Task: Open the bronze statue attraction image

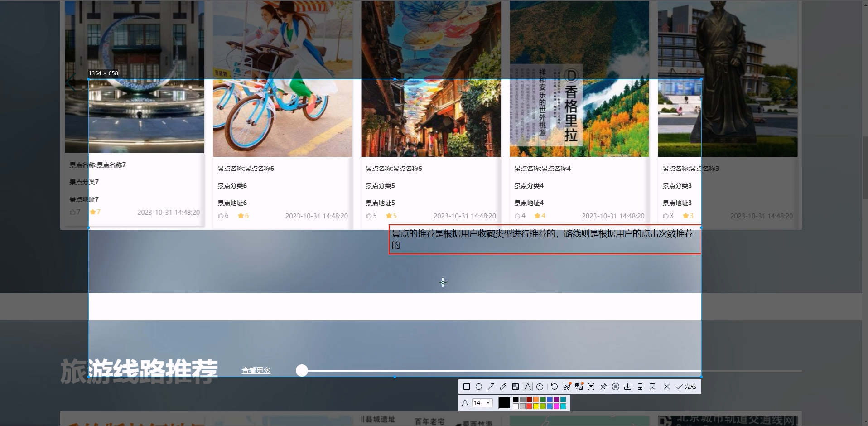Action: [728, 78]
